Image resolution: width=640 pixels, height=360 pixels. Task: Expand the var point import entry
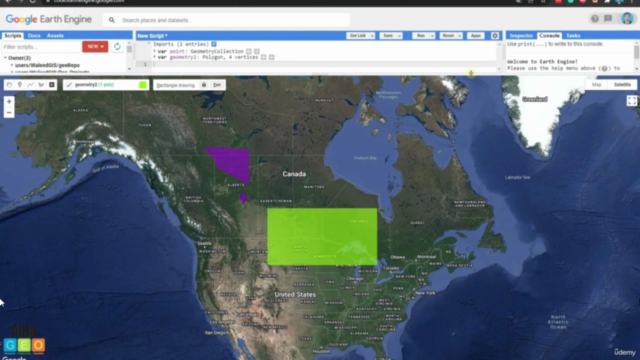click(154, 51)
